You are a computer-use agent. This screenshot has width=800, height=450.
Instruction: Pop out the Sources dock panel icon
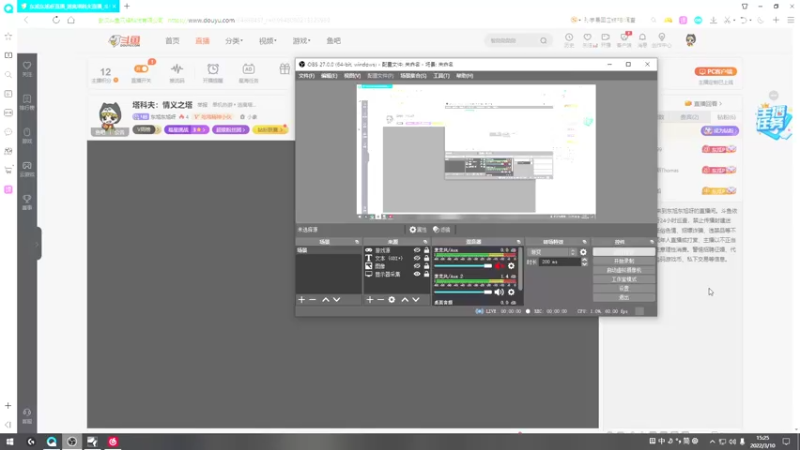coord(425,242)
